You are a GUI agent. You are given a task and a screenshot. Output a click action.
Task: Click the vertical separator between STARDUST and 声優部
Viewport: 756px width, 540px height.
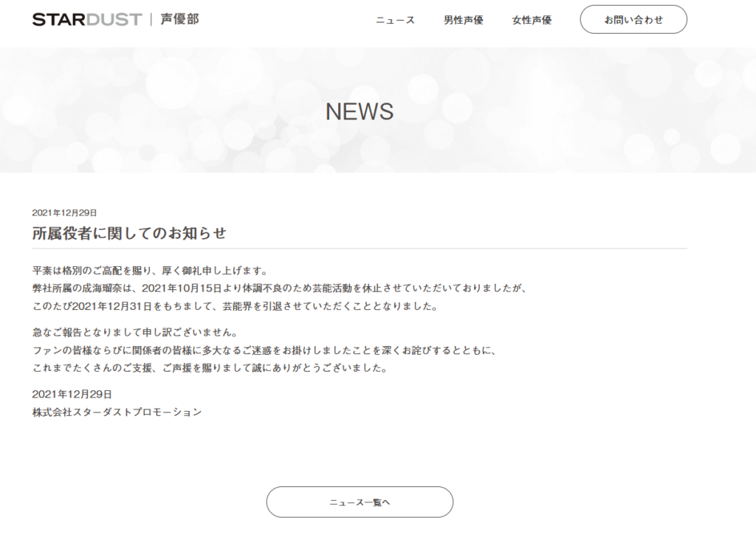click(x=151, y=19)
